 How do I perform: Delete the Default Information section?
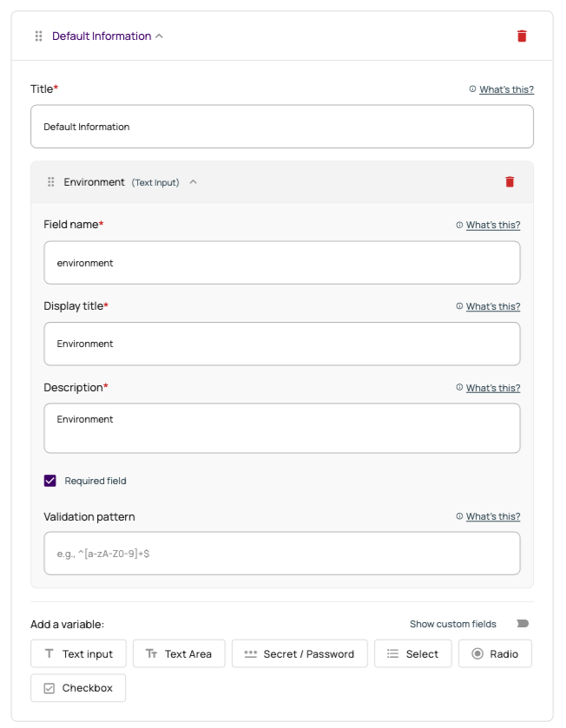point(521,36)
